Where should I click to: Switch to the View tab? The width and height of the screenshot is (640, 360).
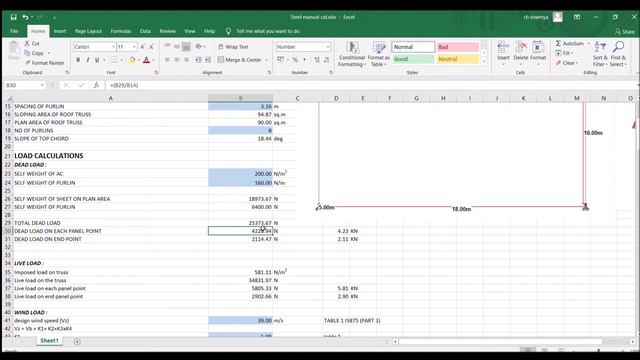[189, 31]
